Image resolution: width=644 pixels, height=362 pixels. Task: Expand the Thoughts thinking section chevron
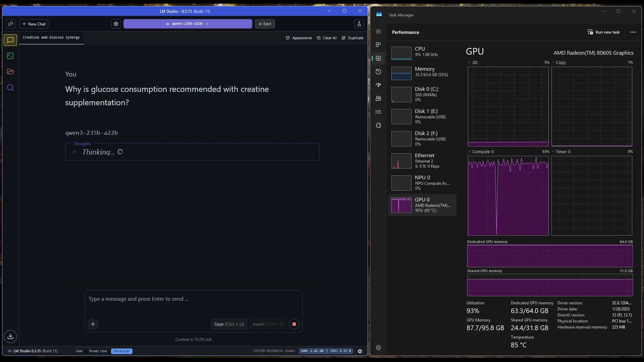[x=74, y=152]
